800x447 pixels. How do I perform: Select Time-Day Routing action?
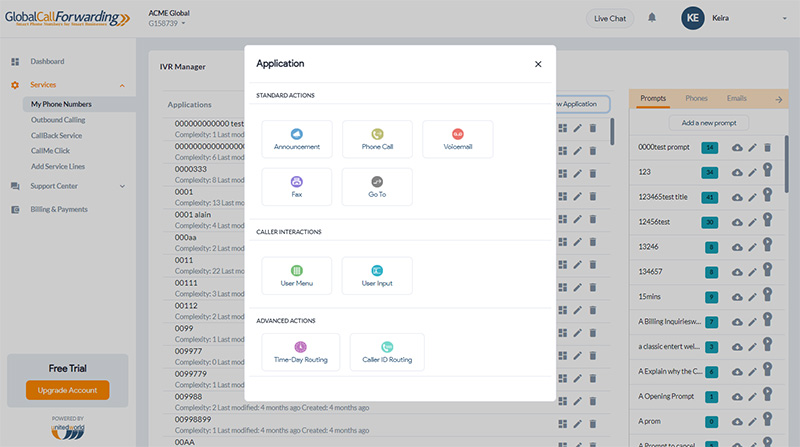[x=301, y=352]
